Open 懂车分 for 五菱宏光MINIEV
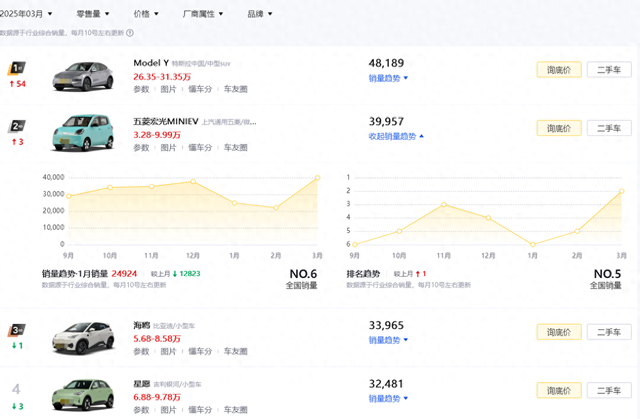 (200, 148)
